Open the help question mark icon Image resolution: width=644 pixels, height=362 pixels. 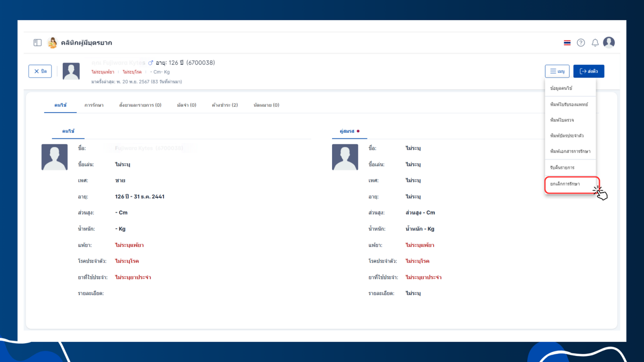point(581,43)
